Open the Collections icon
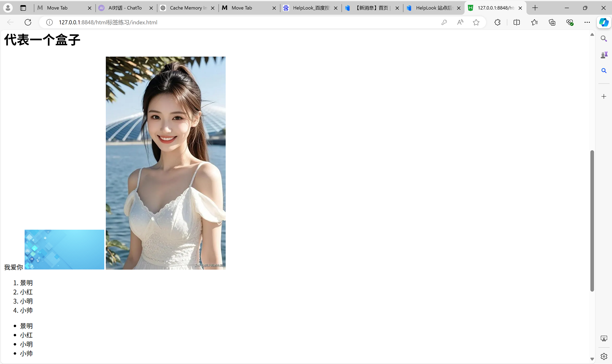 (552, 22)
